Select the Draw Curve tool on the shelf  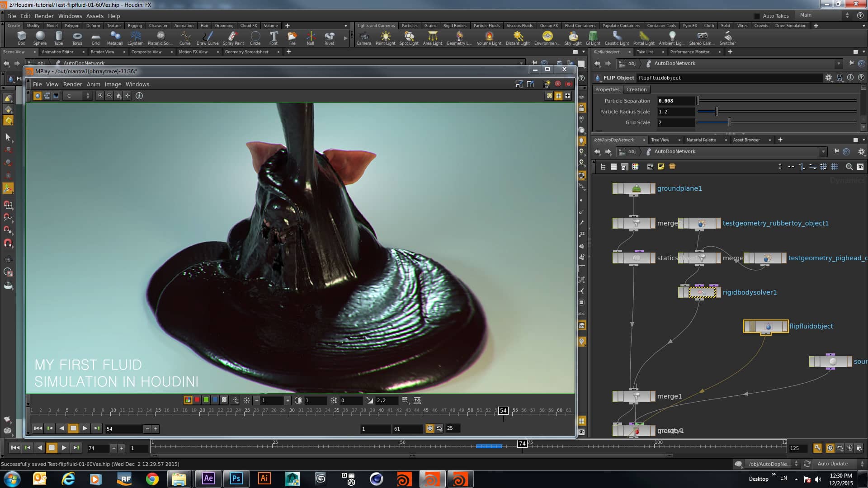(207, 38)
